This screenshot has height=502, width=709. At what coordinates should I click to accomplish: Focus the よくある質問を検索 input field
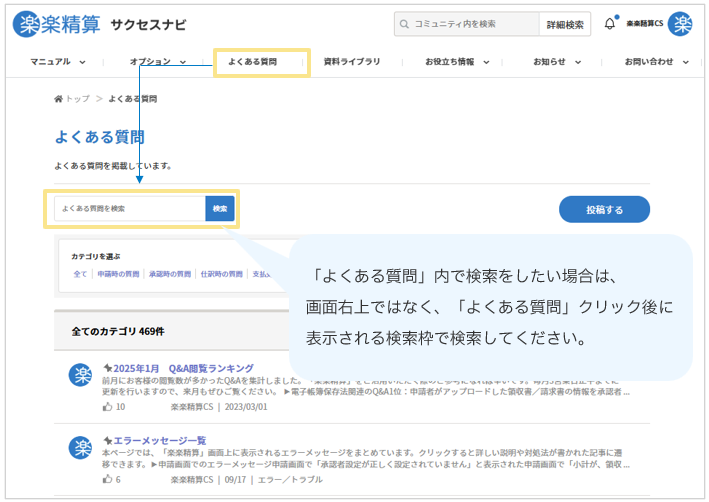130,209
